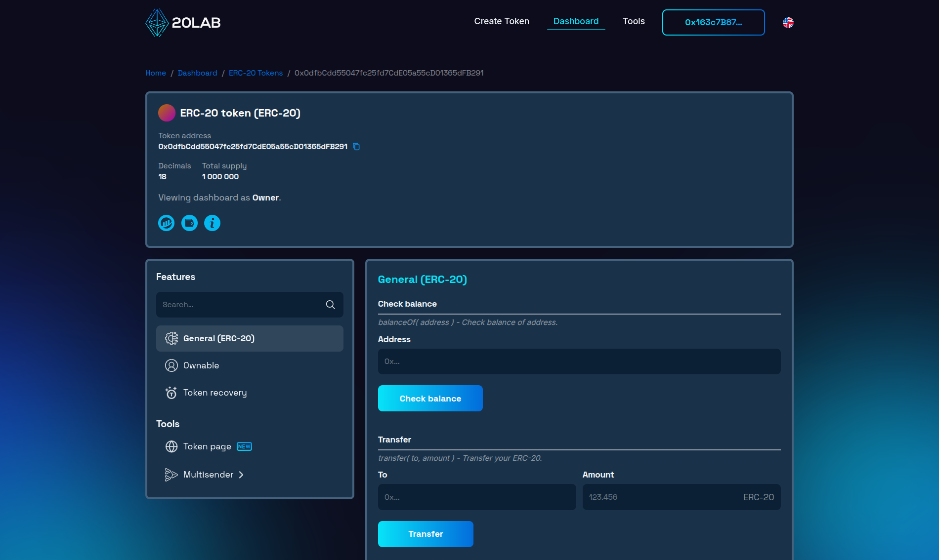This screenshot has width=939, height=560.
Task: Click the ERC-20 token title
Action: pyautogui.click(x=240, y=113)
